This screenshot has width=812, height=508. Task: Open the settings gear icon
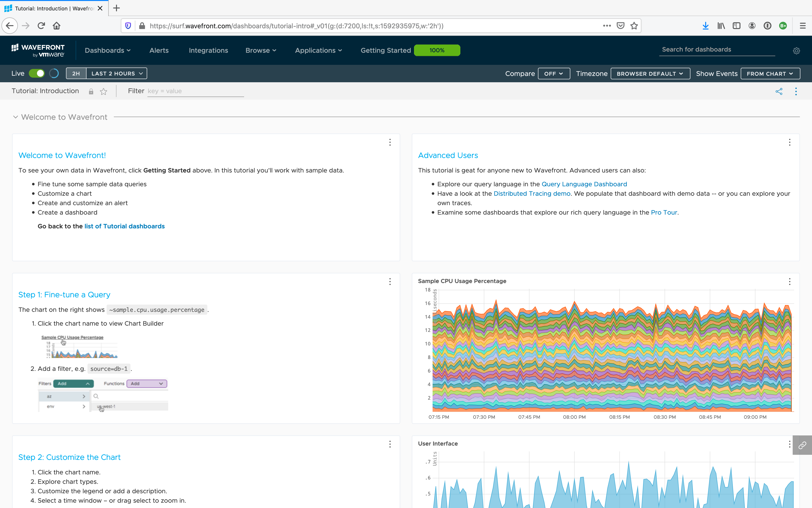[x=796, y=51]
